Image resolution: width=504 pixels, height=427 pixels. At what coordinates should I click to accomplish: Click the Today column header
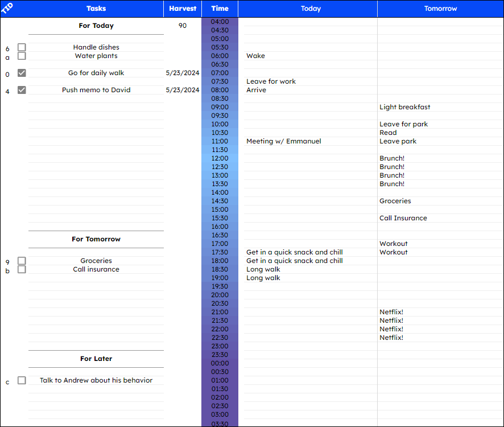[x=311, y=9]
